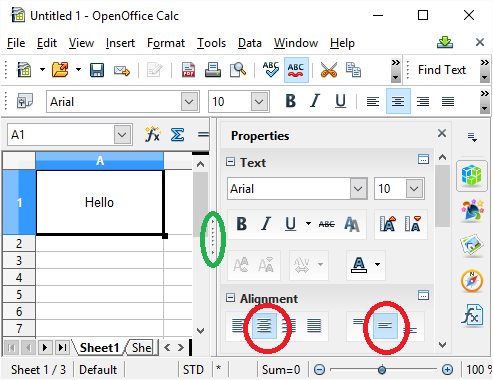Click the Cut scissors icon
Screen dimensions: 493x380
329,70
